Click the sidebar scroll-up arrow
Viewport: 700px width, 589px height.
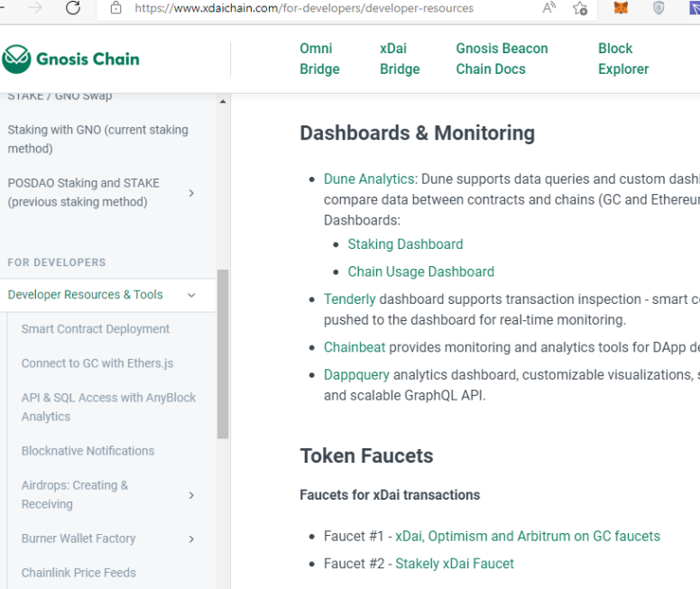tap(223, 102)
